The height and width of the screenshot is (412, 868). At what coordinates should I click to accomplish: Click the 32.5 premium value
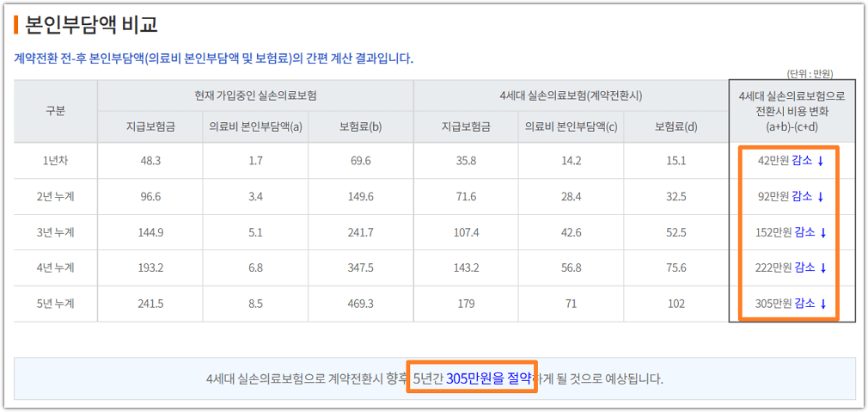pos(675,197)
